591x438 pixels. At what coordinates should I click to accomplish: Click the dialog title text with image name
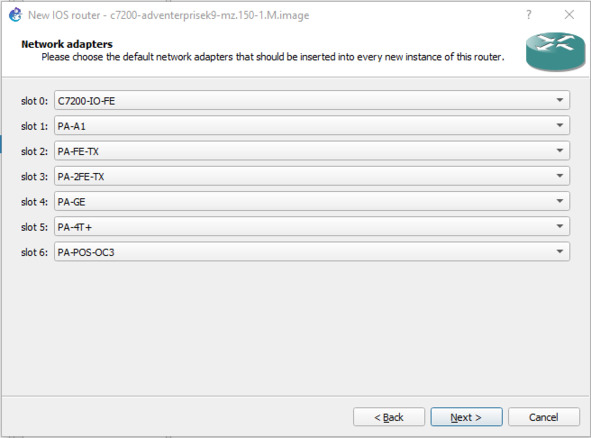coord(168,15)
